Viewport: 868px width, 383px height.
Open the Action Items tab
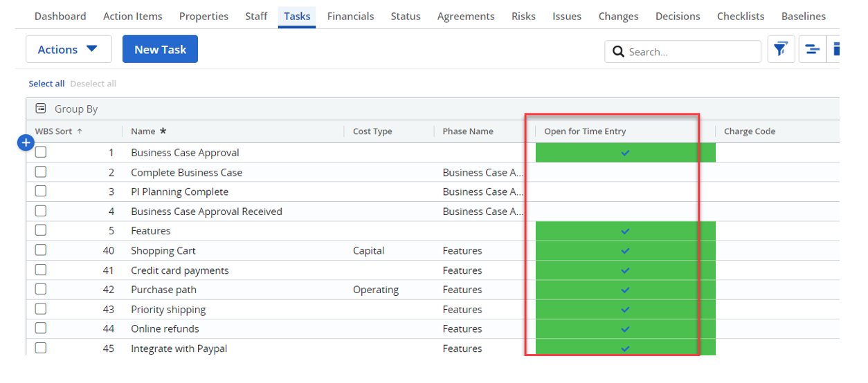(133, 16)
